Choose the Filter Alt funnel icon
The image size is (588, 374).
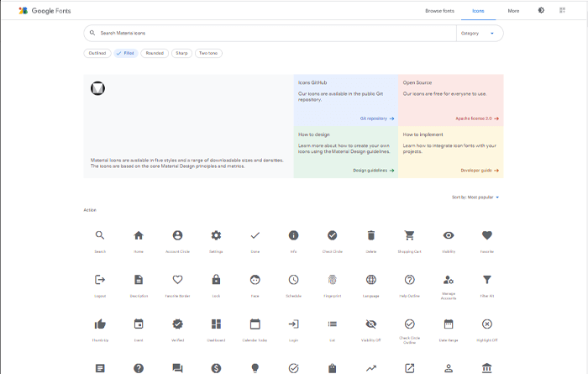point(487,280)
